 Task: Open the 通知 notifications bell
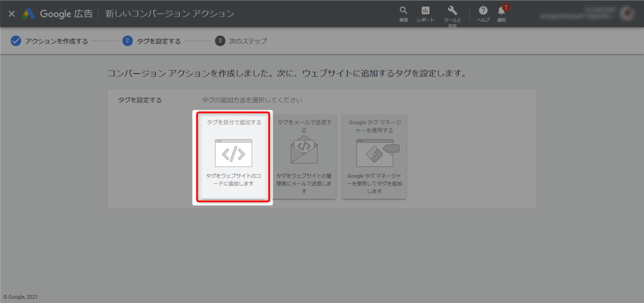pyautogui.click(x=501, y=11)
